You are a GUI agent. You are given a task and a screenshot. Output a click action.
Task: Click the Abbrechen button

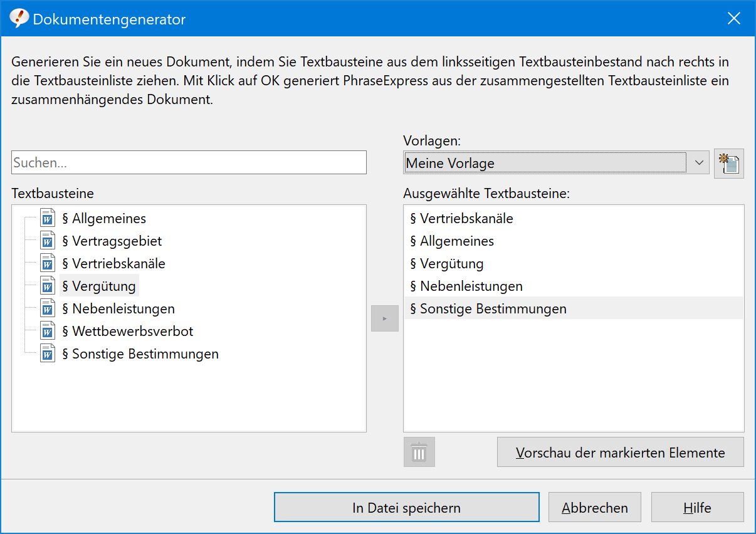pos(595,507)
